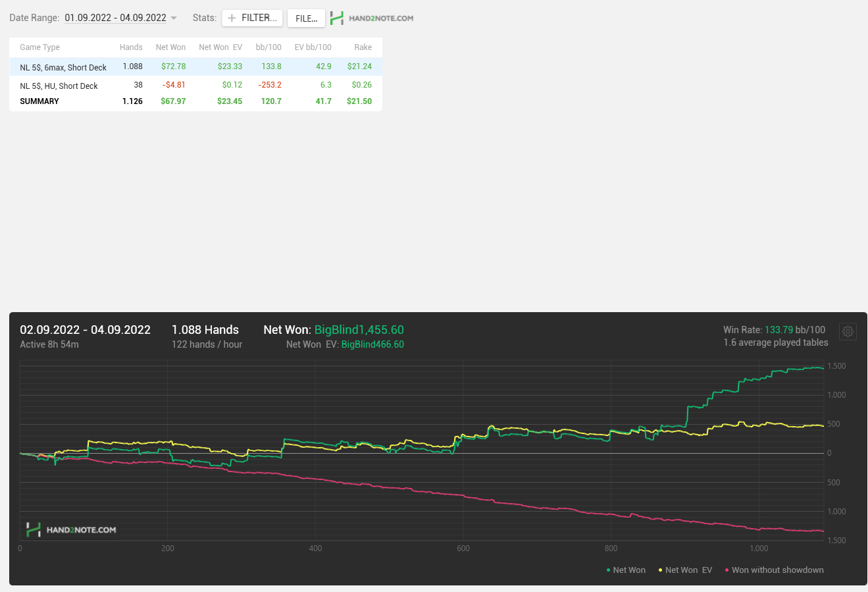
Task: Click the Hand2Note logo beside FILE button
Action: click(372, 18)
